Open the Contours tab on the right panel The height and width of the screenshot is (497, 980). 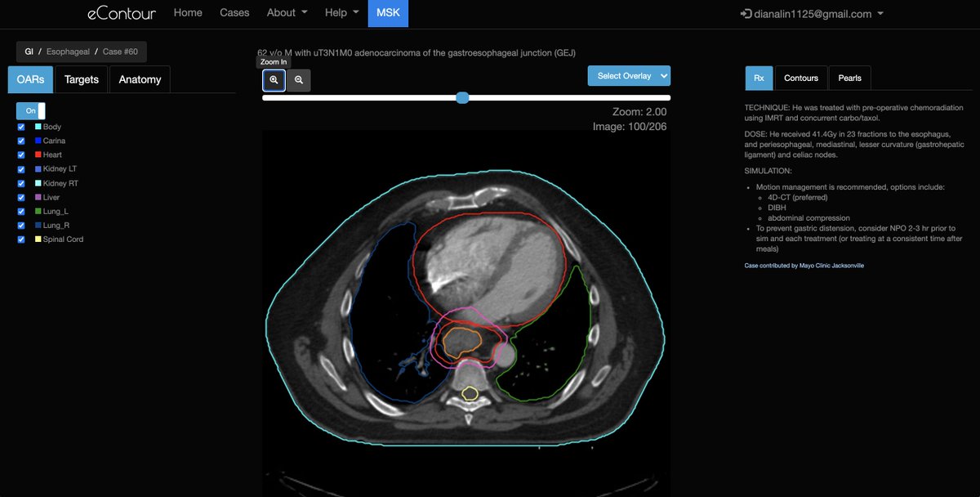800,78
